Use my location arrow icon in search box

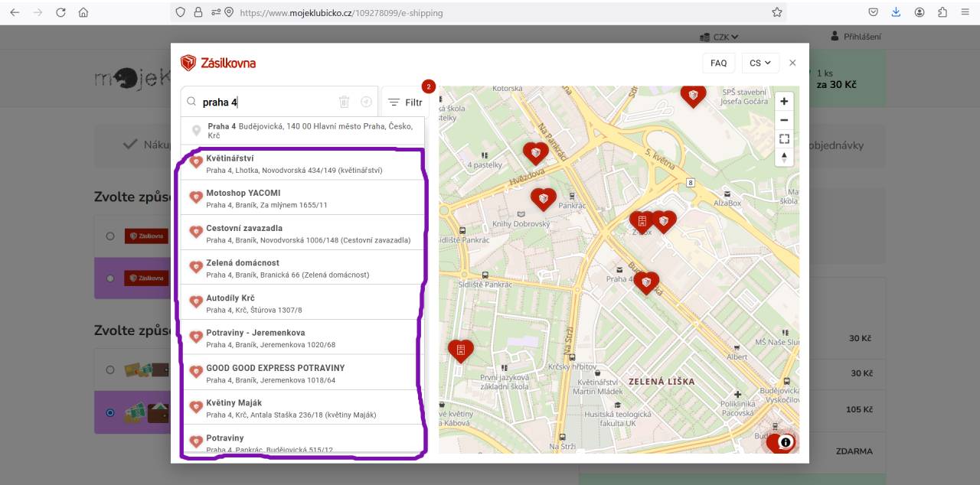[x=366, y=102]
